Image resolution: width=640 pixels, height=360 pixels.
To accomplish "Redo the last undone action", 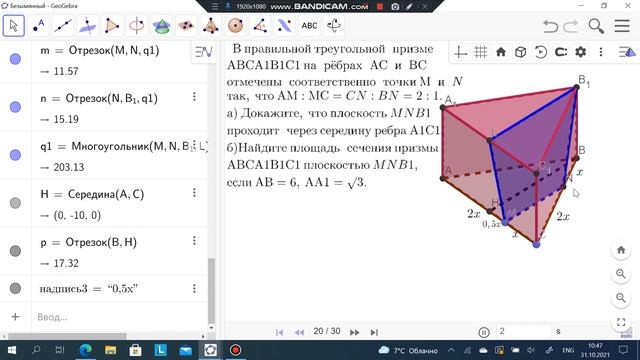I will 571,26.
